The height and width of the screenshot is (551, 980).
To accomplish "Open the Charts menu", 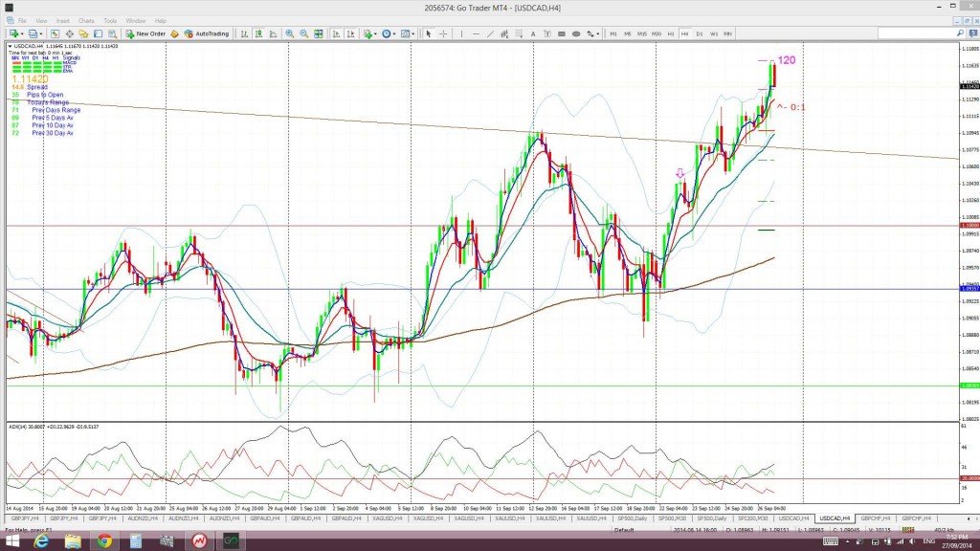I will (x=86, y=21).
